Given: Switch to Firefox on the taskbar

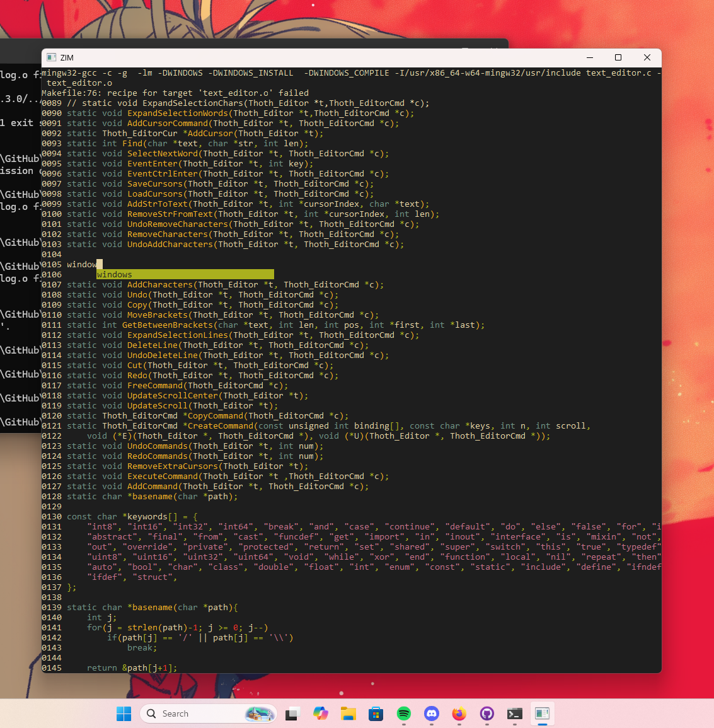Looking at the screenshot, I should 459,714.
